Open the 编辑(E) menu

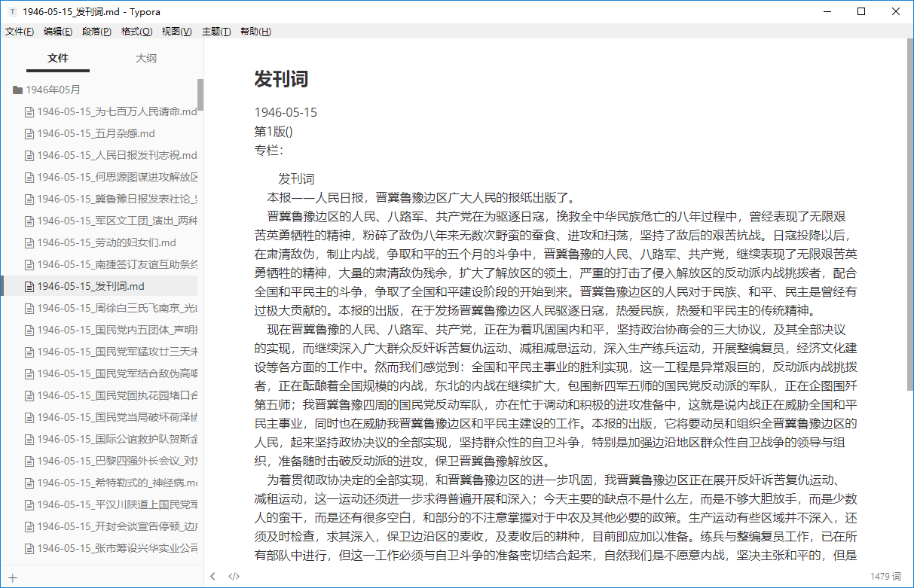[58, 32]
